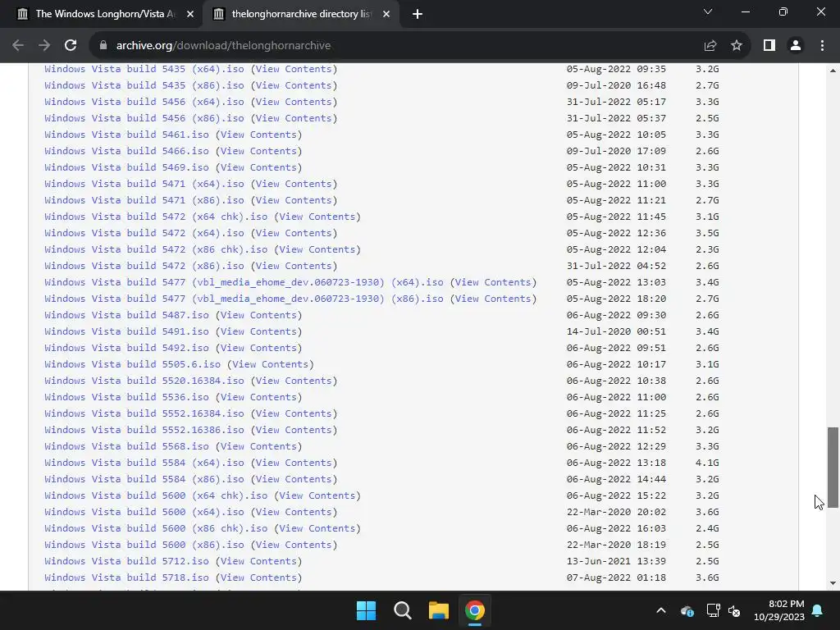This screenshot has width=840, height=630.
Task: Download Windows Vista build 5520.16384.iso
Action: [144, 381]
